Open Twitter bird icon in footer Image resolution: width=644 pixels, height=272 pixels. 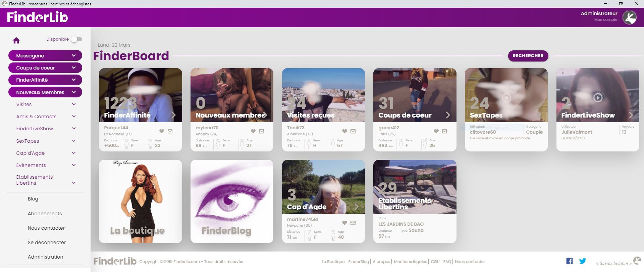click(583, 261)
